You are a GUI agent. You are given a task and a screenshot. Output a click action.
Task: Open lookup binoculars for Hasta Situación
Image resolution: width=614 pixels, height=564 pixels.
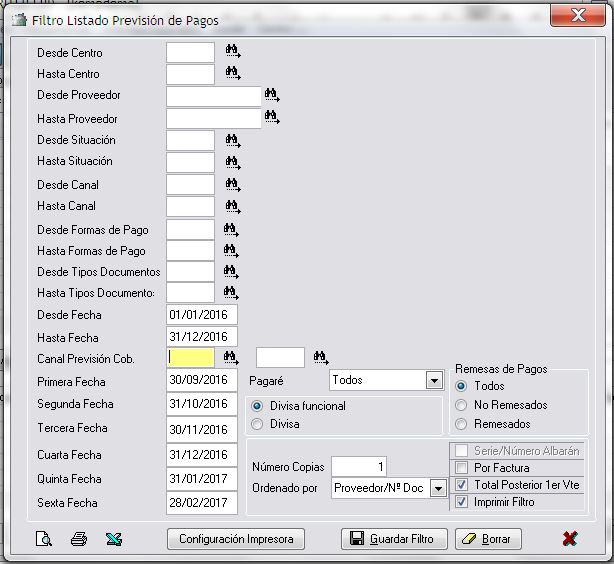(233, 163)
